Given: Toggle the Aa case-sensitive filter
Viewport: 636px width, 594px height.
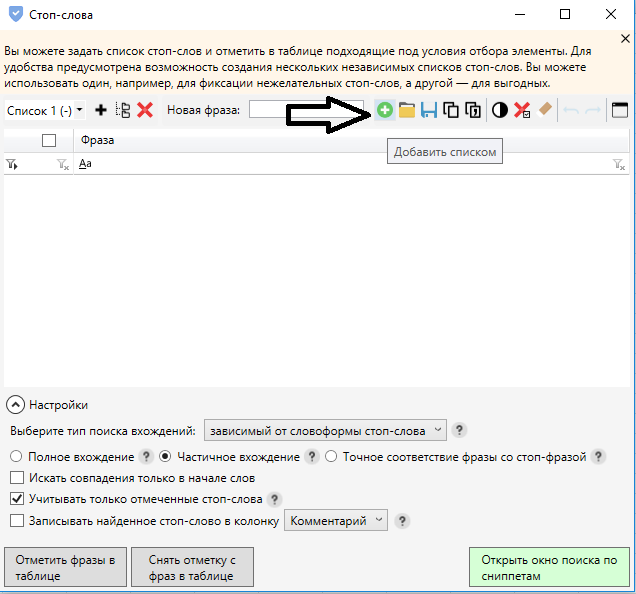Looking at the screenshot, I should [x=85, y=164].
